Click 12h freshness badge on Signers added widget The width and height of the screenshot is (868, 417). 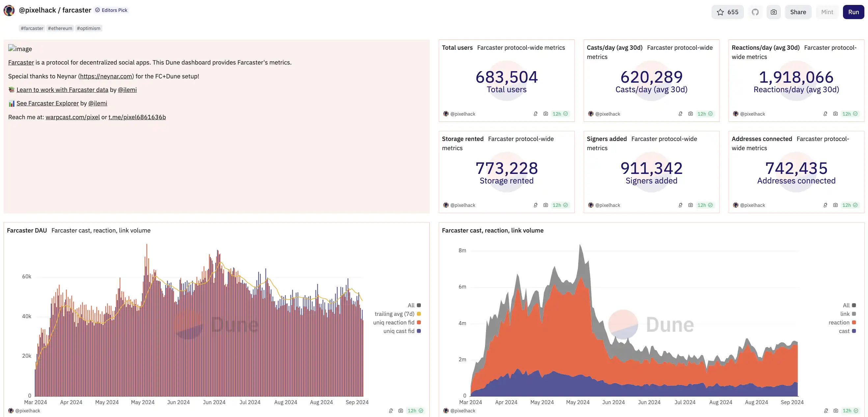(x=705, y=205)
